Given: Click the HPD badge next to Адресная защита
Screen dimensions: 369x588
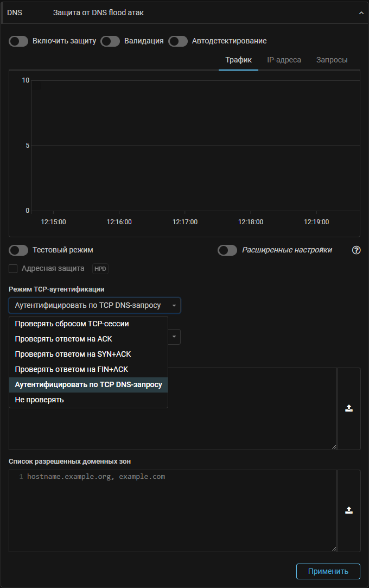Looking at the screenshot, I should tap(100, 269).
